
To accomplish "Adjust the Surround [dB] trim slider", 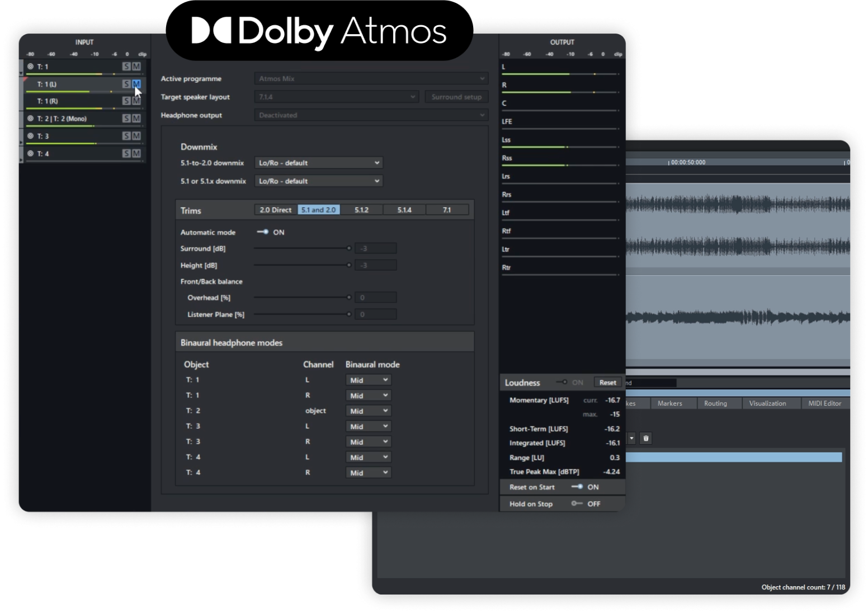I will pos(303,248).
